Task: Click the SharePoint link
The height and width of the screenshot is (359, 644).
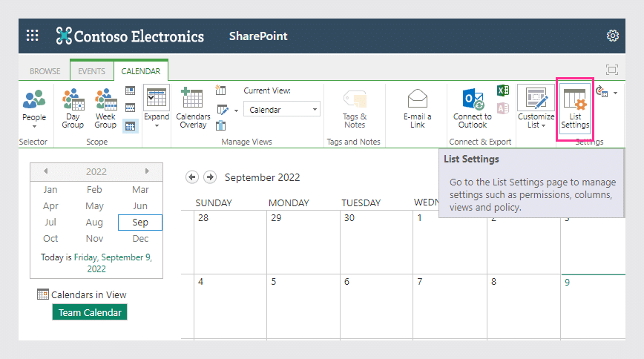Action: (x=258, y=36)
